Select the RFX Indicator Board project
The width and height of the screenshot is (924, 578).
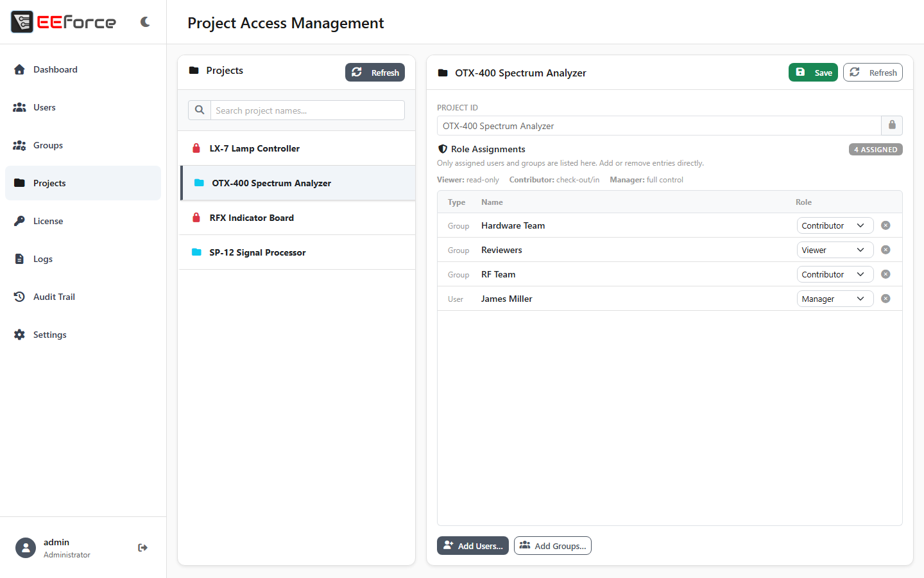coord(296,218)
